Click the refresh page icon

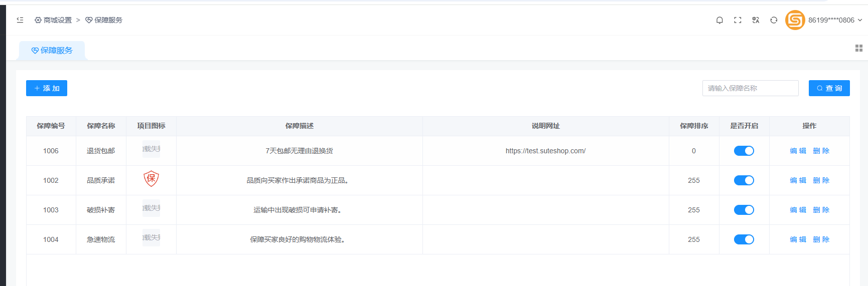pos(774,20)
